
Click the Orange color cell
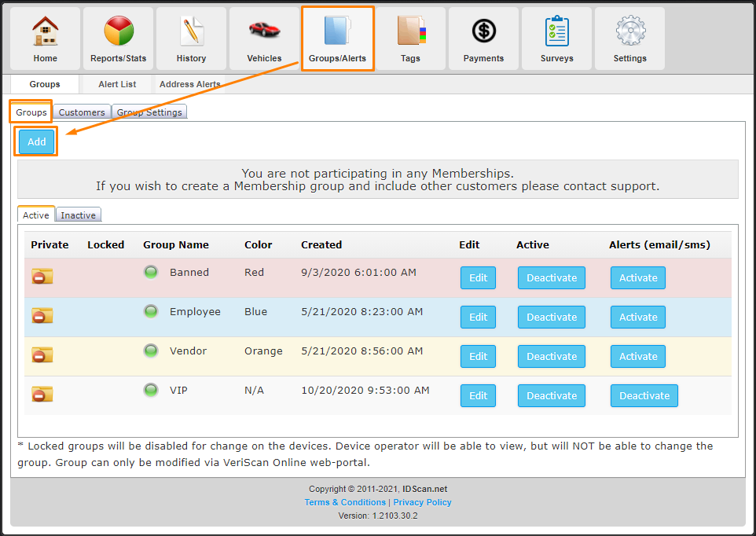click(263, 351)
